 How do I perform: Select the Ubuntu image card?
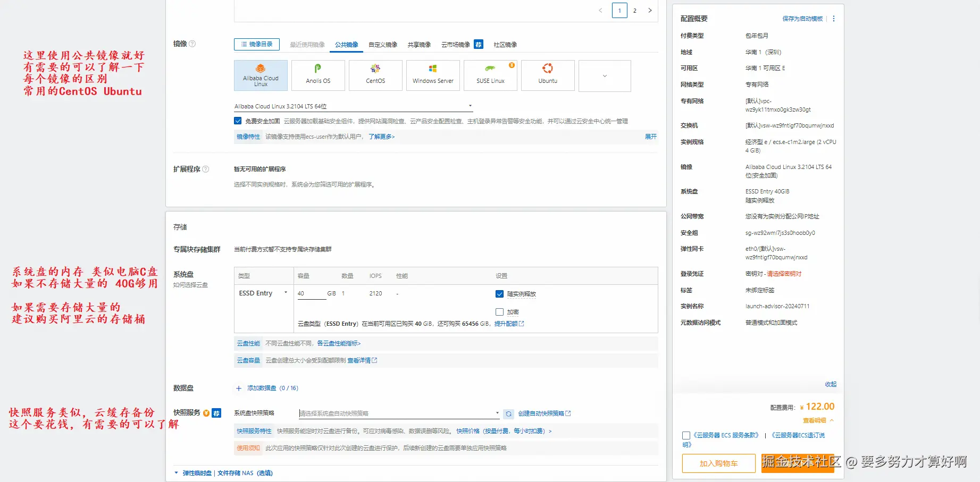(548, 75)
